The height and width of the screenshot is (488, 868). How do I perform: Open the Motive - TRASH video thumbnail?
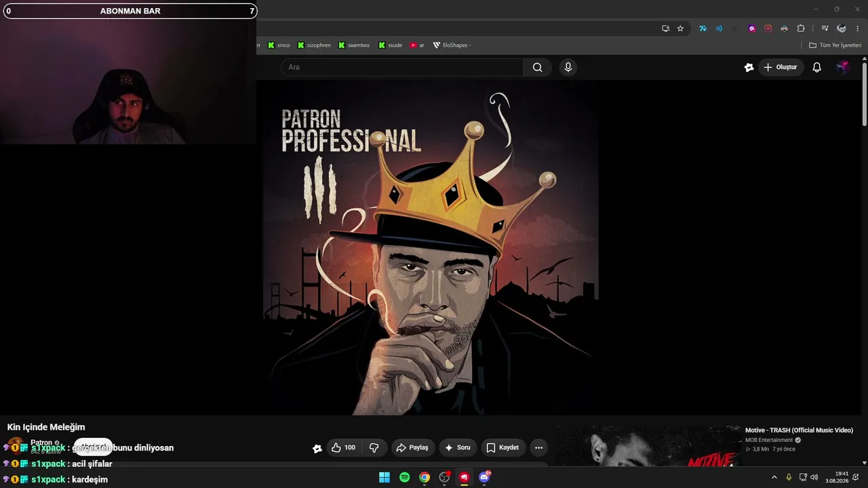click(649, 446)
